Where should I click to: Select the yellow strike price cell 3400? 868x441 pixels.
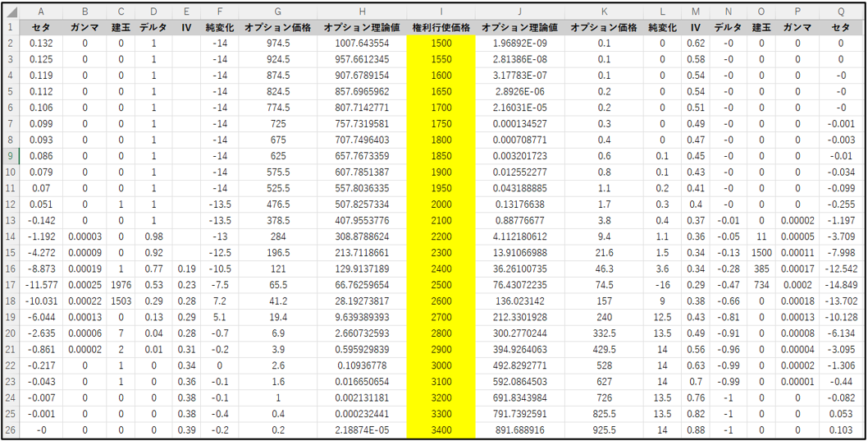click(441, 431)
